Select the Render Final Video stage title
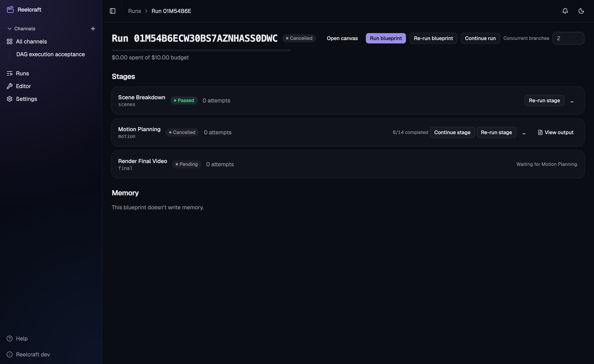Image resolution: width=594 pixels, height=364 pixels. [143, 161]
